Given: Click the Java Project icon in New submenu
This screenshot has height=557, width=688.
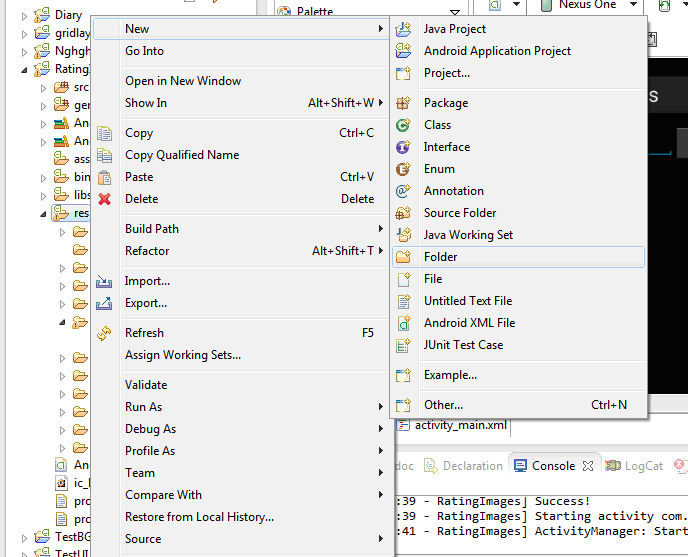Looking at the screenshot, I should (403, 29).
